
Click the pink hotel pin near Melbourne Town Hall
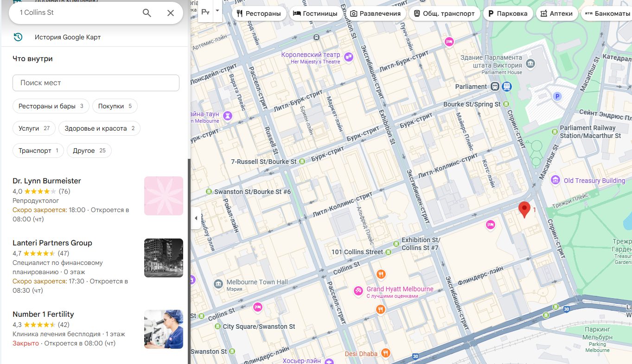click(258, 307)
